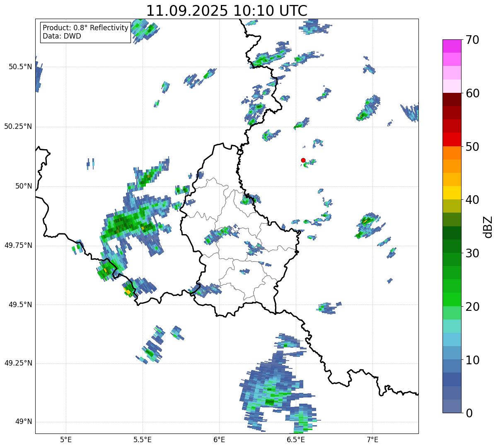498x448 pixels.
Task: Click the latitude label 50.25°N
Action: click(18, 126)
